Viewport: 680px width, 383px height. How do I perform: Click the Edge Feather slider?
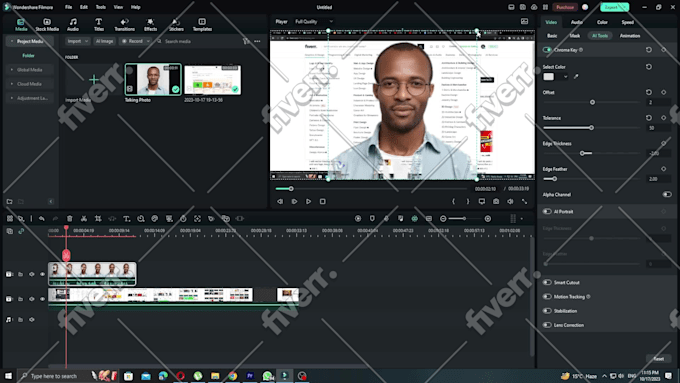click(592, 179)
